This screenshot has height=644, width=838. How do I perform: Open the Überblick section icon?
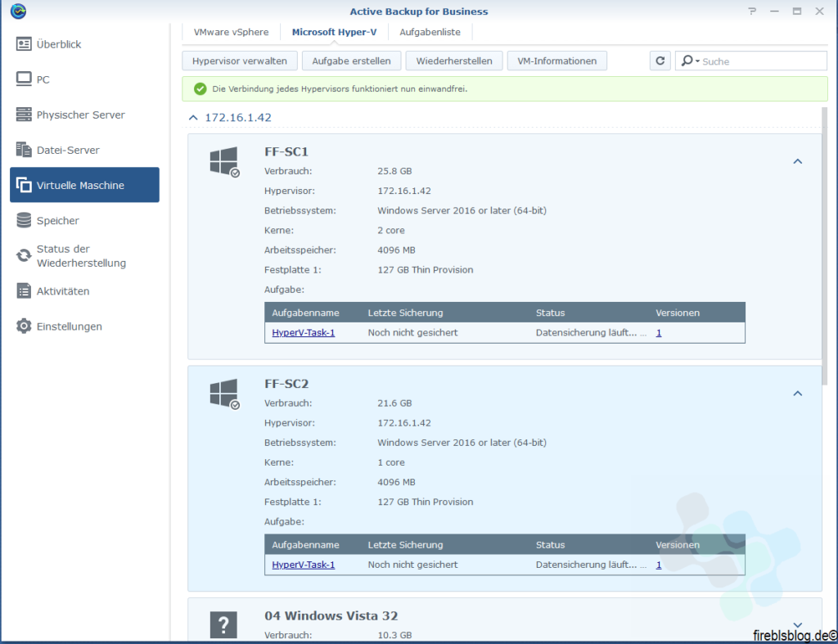tap(24, 44)
